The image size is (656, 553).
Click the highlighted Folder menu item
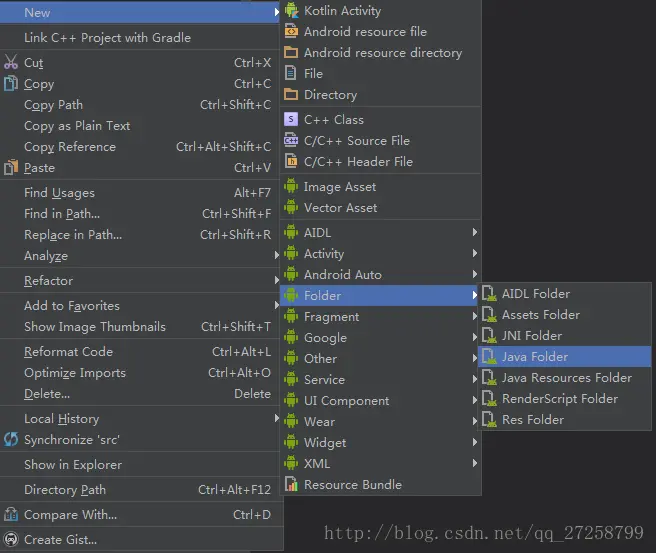(379, 295)
